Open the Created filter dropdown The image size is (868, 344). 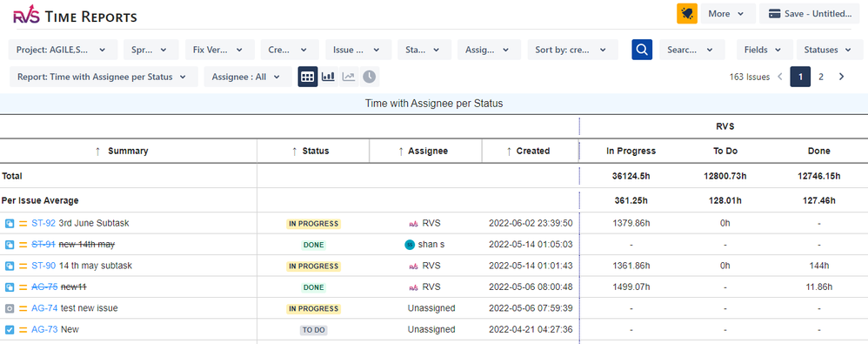tap(290, 50)
